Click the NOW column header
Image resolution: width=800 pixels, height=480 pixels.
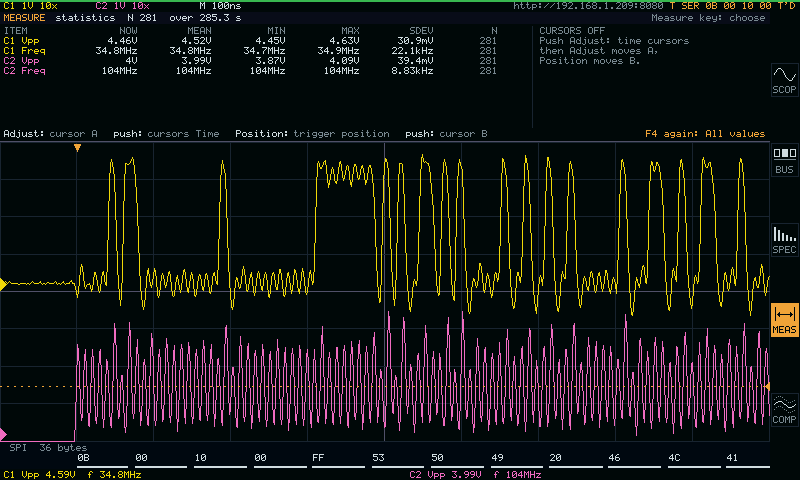pyautogui.click(x=128, y=31)
